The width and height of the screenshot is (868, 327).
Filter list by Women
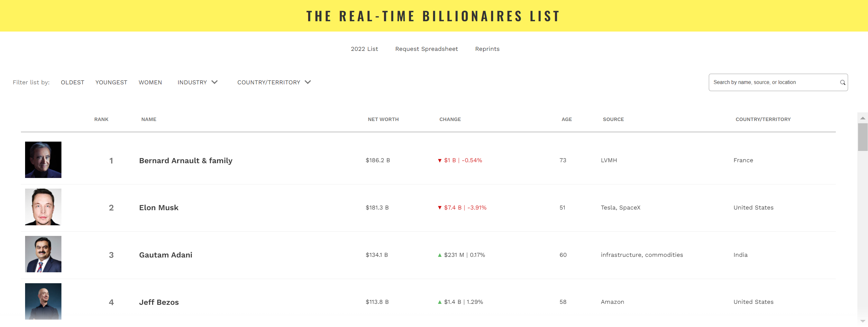pyautogui.click(x=150, y=82)
